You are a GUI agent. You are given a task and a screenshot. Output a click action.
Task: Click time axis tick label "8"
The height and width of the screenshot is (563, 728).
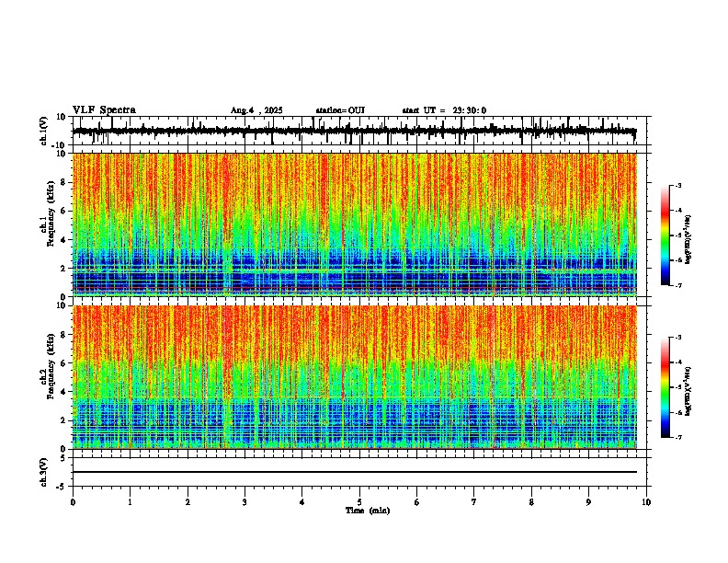point(531,502)
